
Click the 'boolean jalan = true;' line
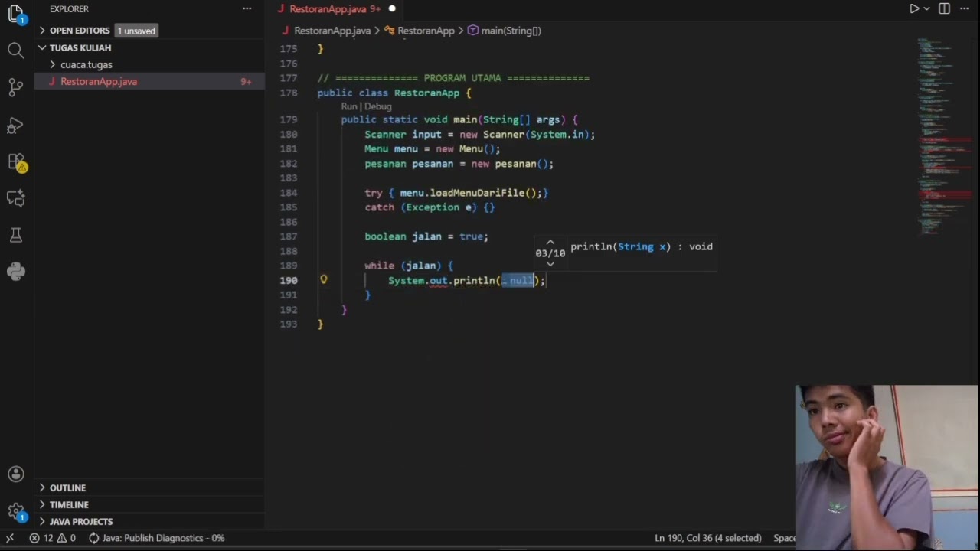coord(426,236)
